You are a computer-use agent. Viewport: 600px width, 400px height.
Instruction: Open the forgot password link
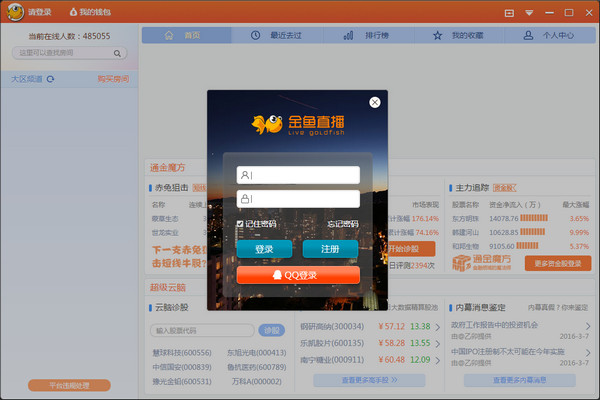342,224
